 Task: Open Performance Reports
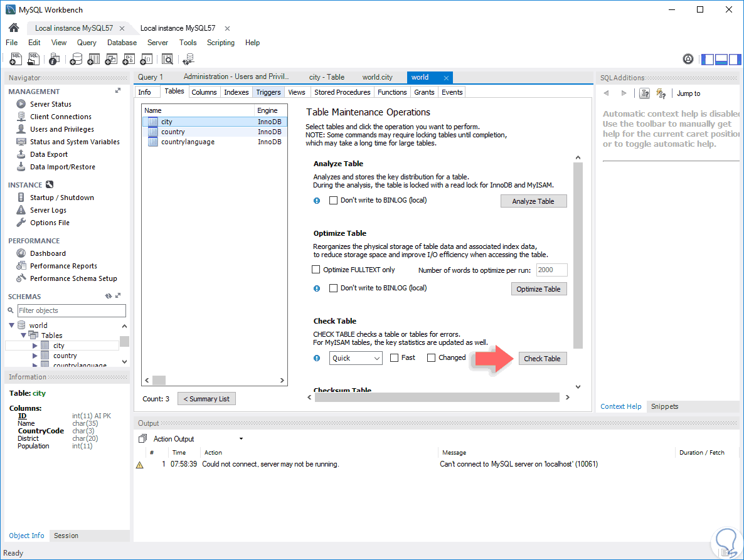click(63, 266)
